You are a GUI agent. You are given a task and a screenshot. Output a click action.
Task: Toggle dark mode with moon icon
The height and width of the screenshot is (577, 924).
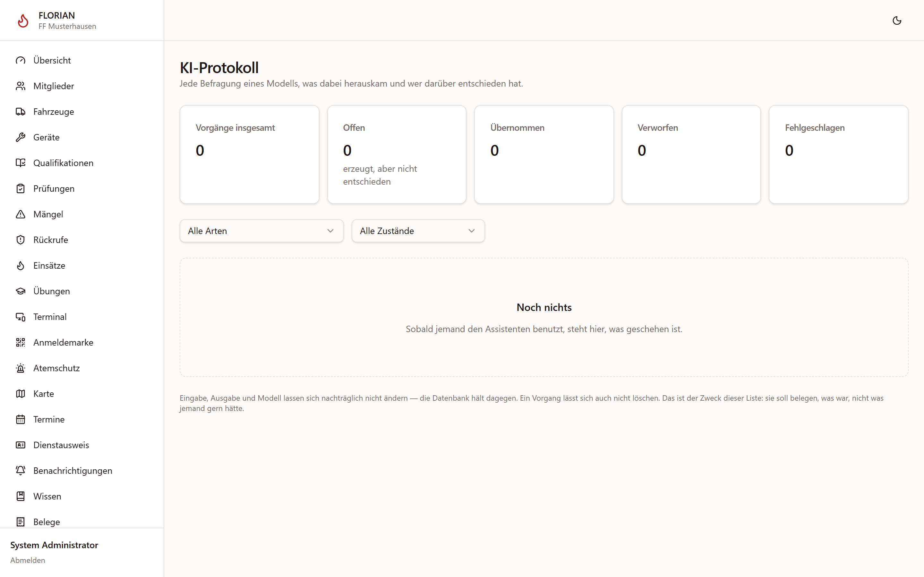pyautogui.click(x=896, y=21)
